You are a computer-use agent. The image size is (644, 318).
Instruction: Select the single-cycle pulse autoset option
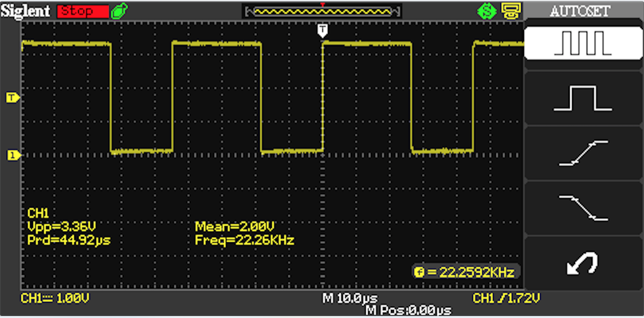click(582, 98)
